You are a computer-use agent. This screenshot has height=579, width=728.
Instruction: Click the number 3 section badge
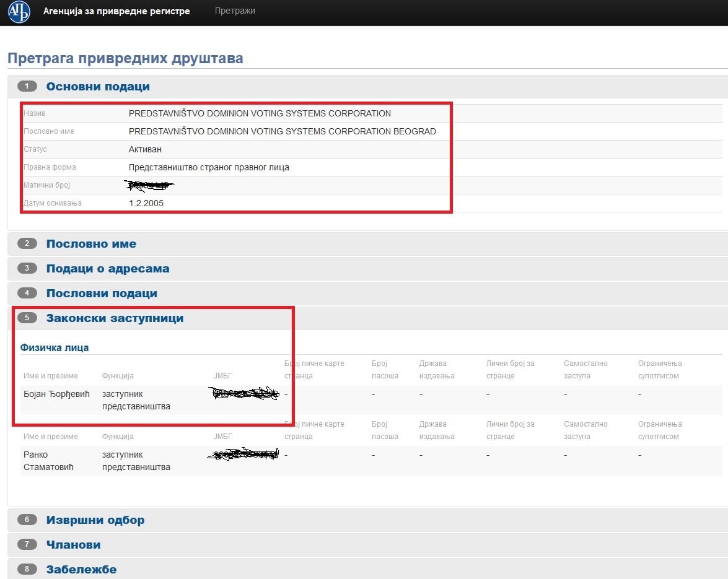coord(27,268)
